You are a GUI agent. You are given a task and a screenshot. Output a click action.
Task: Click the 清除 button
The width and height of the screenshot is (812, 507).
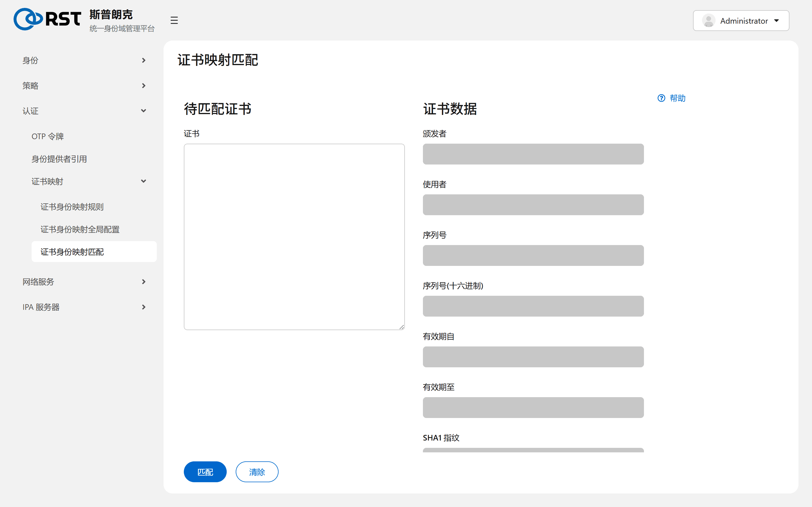(x=257, y=472)
